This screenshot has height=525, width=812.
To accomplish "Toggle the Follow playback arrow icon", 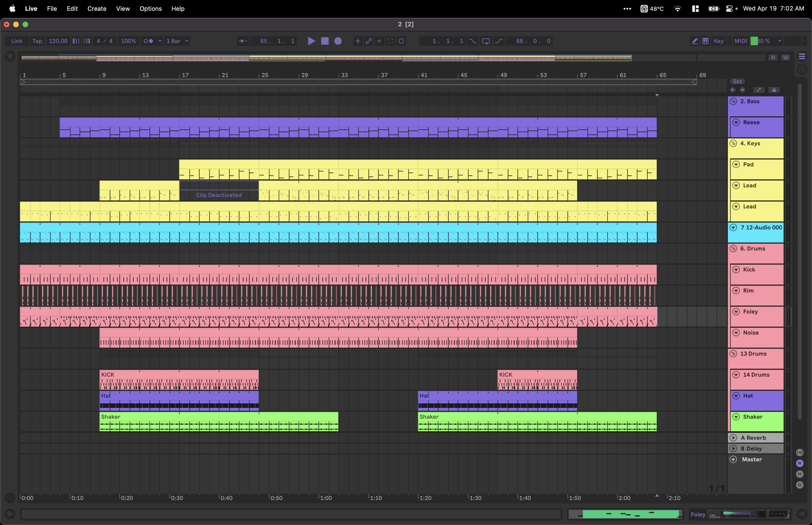I will pyautogui.click(x=243, y=41).
